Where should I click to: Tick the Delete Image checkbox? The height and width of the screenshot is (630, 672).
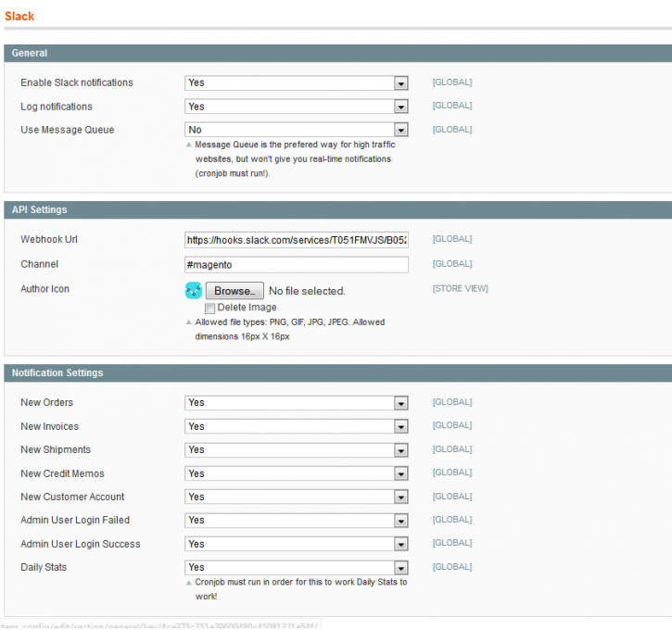click(x=210, y=308)
